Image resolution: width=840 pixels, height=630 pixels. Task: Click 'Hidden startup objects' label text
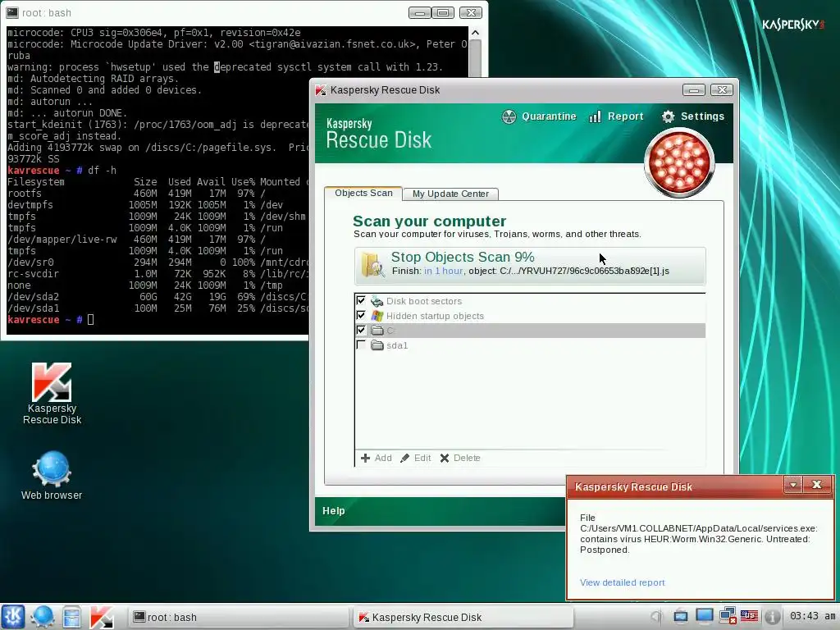coord(435,316)
